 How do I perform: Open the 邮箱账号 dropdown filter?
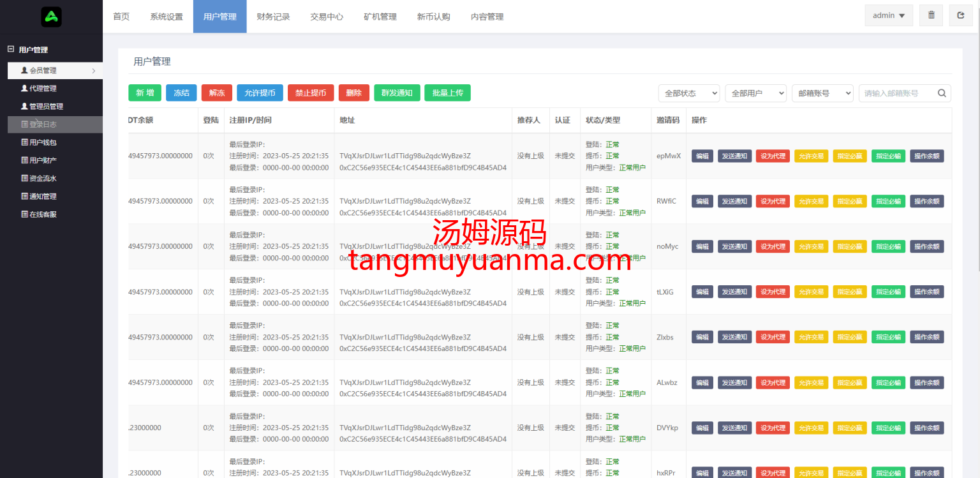(x=822, y=93)
